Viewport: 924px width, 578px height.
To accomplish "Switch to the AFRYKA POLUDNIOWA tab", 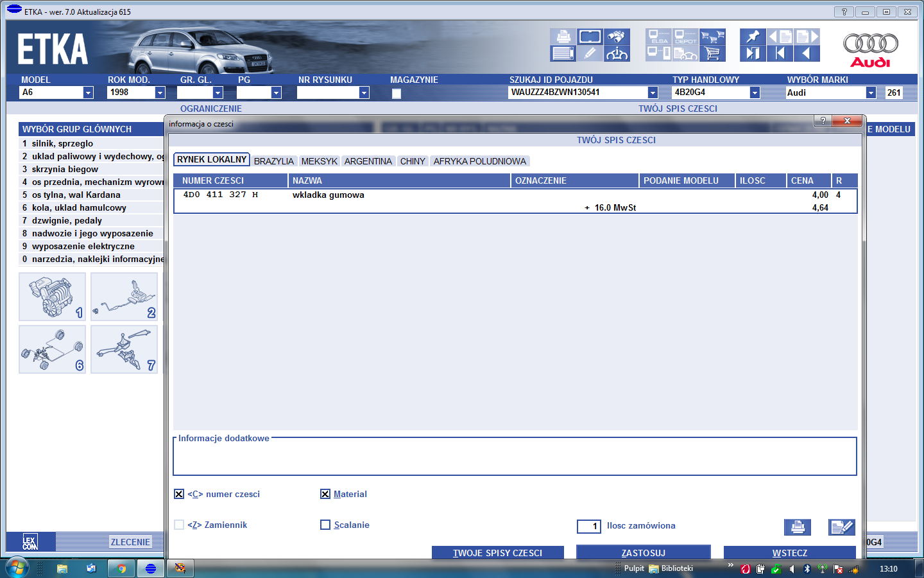I will point(480,161).
